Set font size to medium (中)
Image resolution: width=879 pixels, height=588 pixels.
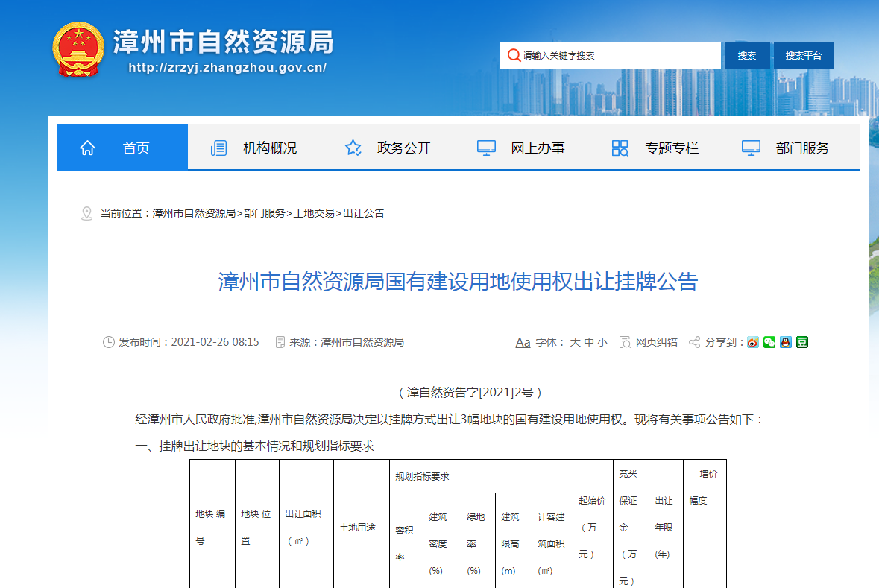click(588, 342)
